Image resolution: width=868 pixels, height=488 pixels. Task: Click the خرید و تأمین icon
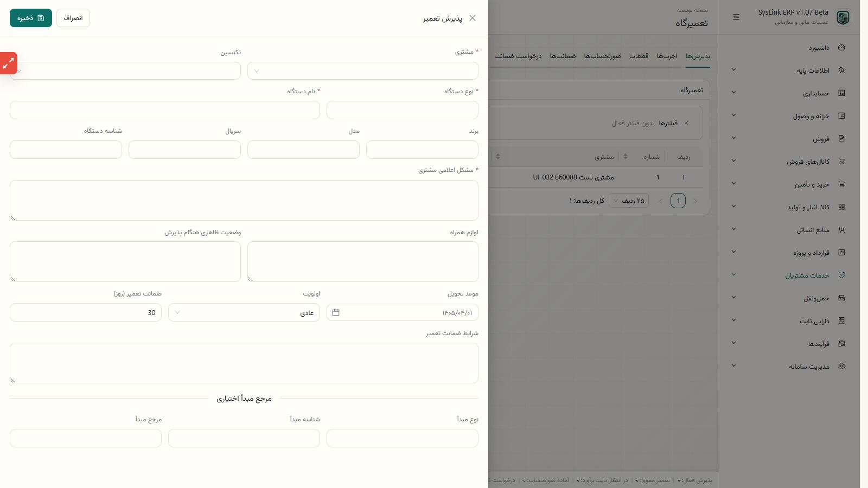[x=841, y=184]
